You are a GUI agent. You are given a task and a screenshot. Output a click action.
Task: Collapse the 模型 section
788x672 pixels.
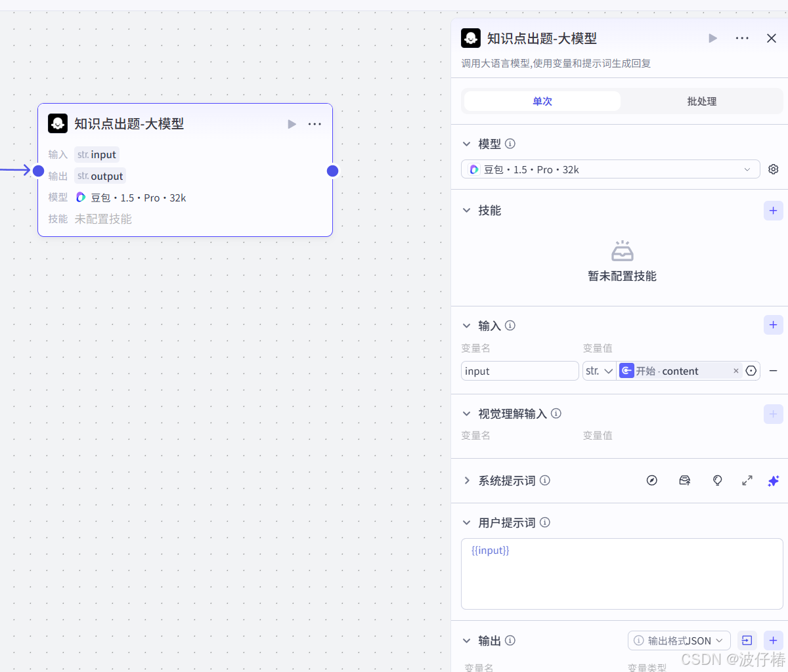pyautogui.click(x=467, y=144)
